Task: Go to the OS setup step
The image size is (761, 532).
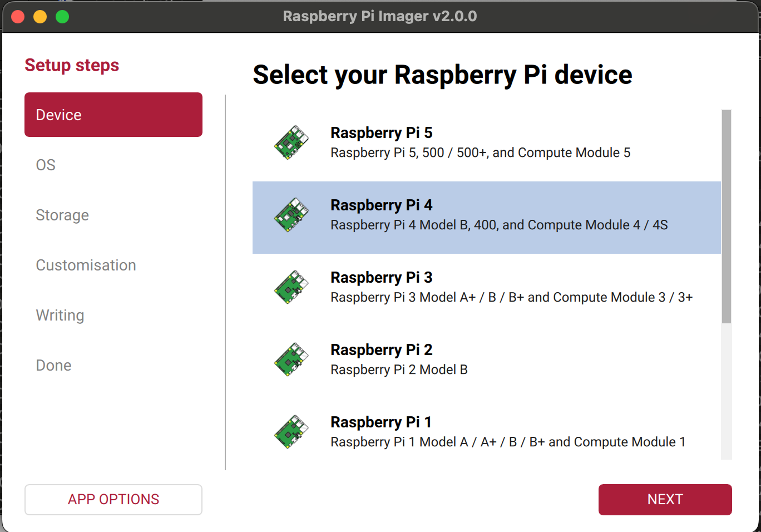Action: click(x=46, y=165)
